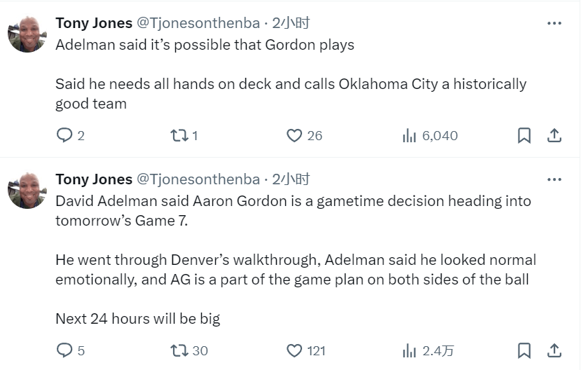The width and height of the screenshot is (588, 370).
Task: Open @Tjonesonthenba handle in second tweet
Action: pyautogui.click(x=198, y=179)
